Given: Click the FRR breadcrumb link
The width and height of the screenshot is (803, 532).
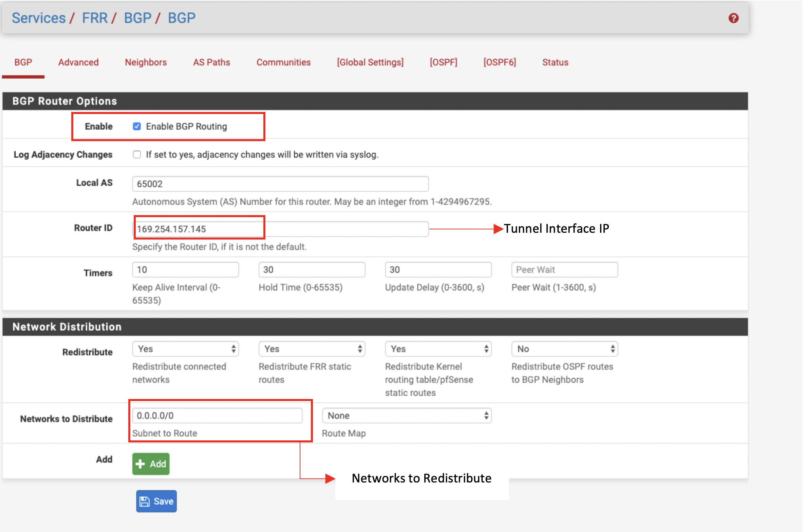Looking at the screenshot, I should coord(95,18).
